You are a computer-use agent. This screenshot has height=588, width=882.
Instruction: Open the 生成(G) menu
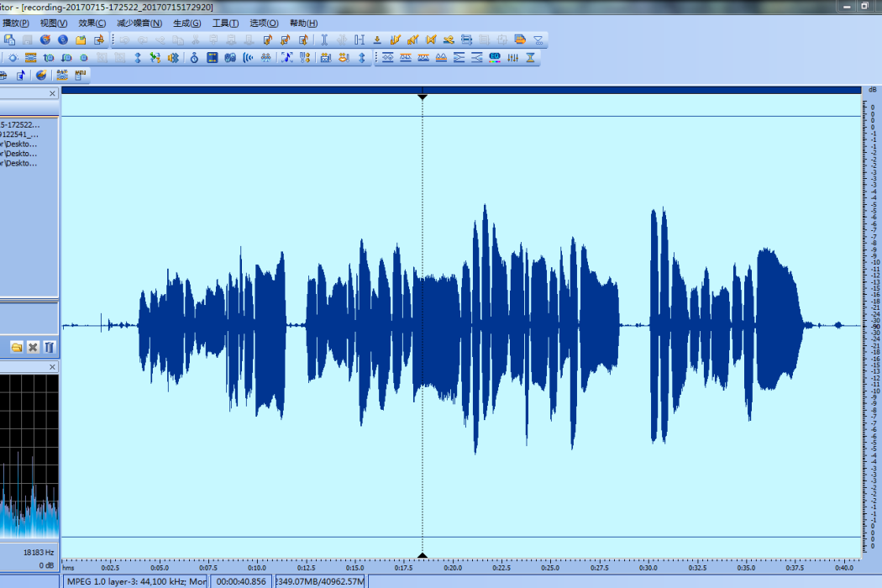click(186, 23)
